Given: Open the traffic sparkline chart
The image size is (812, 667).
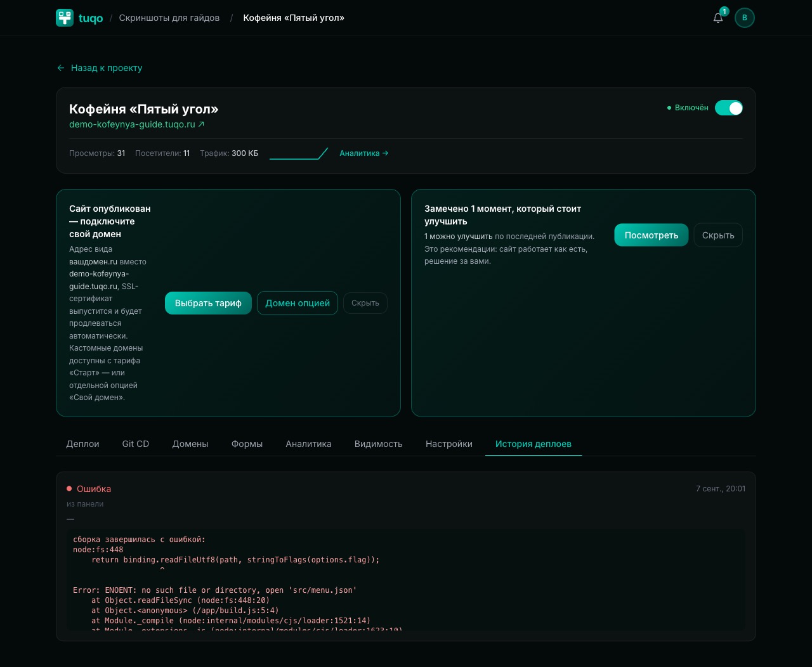Looking at the screenshot, I should click(x=299, y=153).
